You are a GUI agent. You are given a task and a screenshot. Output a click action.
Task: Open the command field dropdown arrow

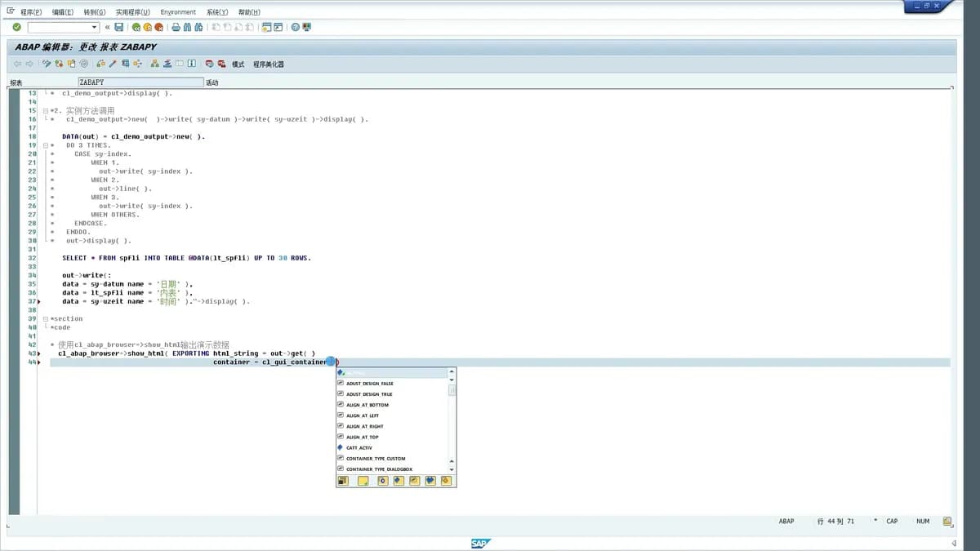pyautogui.click(x=94, y=27)
